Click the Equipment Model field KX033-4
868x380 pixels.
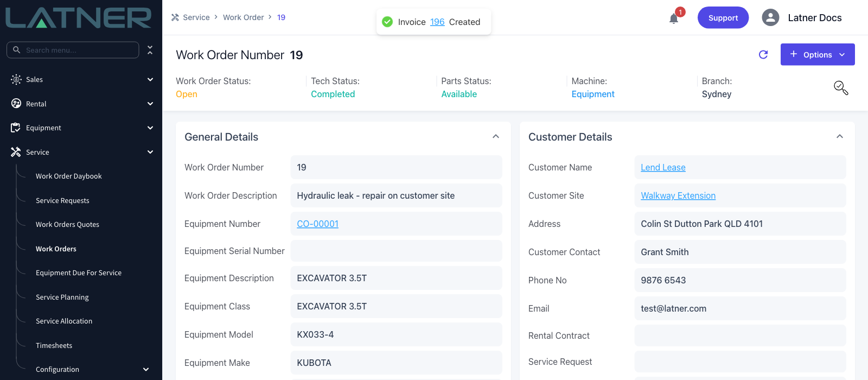click(396, 334)
